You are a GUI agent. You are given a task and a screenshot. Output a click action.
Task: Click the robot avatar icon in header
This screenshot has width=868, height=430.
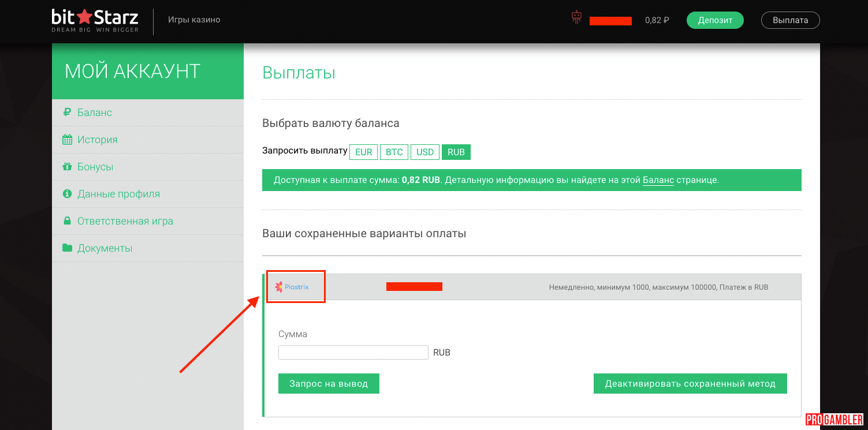click(576, 18)
